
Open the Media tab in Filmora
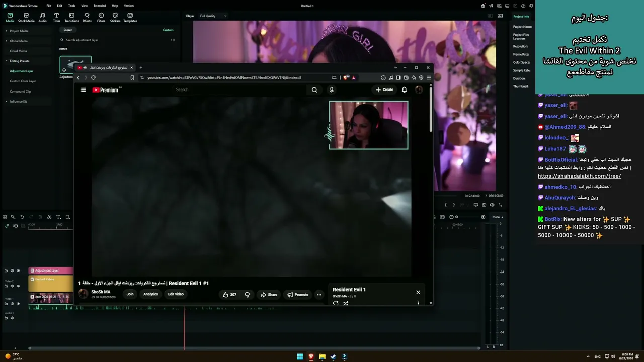(10, 18)
